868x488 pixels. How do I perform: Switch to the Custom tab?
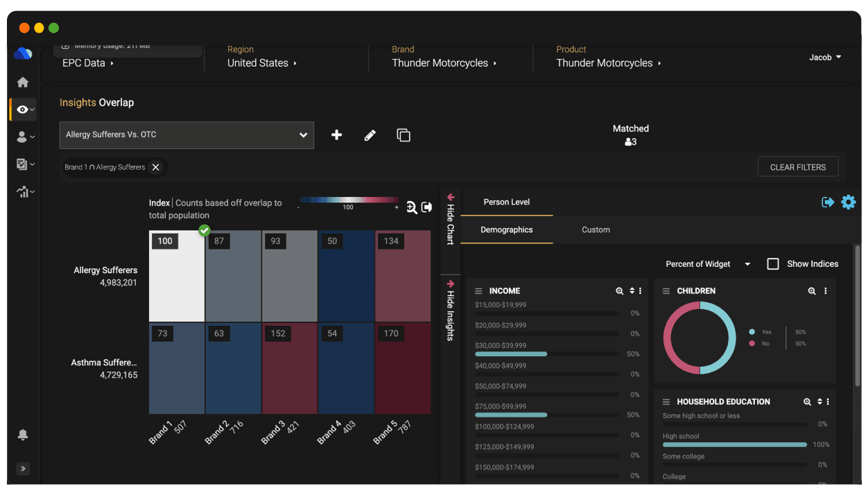(596, 229)
